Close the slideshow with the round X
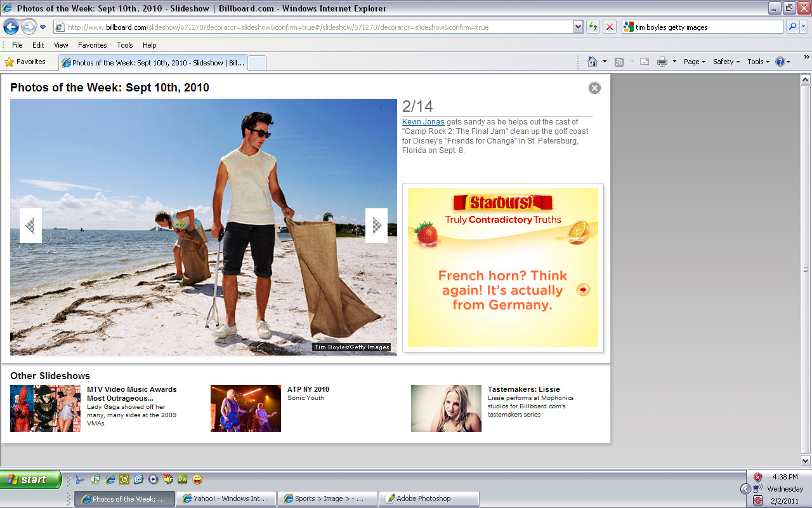This screenshot has height=508, width=812. click(x=594, y=88)
